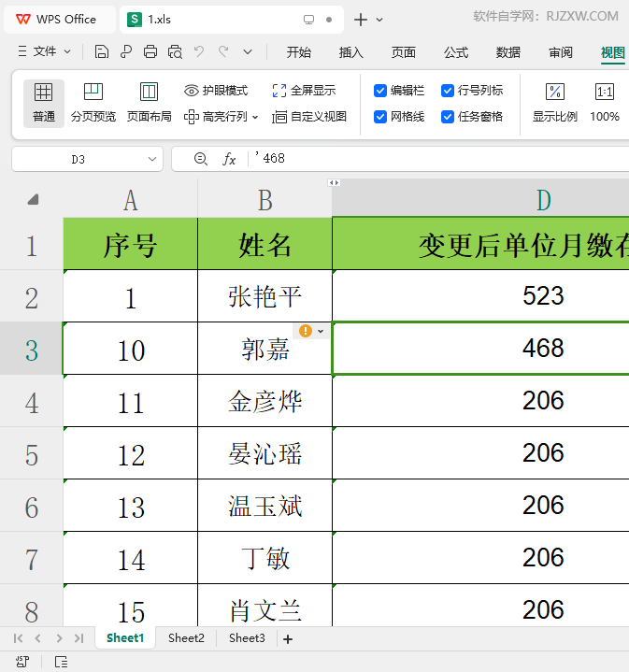Viewport: 629px width, 672px height.
Task: Click the status bar layout icon next to it
Action: click(61, 662)
